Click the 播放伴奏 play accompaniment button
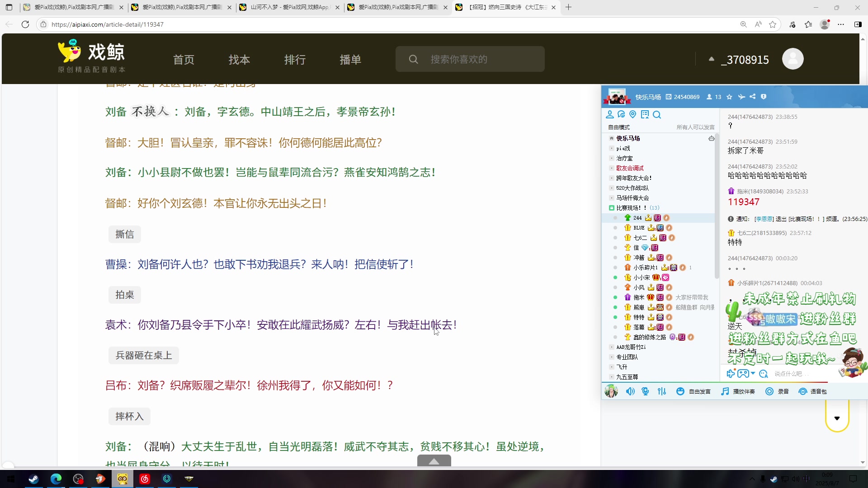Viewport: 868px width, 488px height. click(x=738, y=391)
